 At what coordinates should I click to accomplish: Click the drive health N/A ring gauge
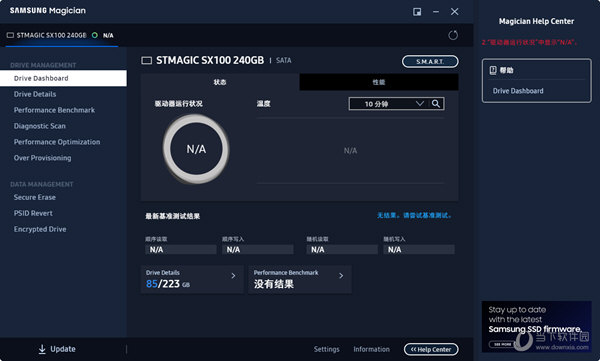click(196, 149)
